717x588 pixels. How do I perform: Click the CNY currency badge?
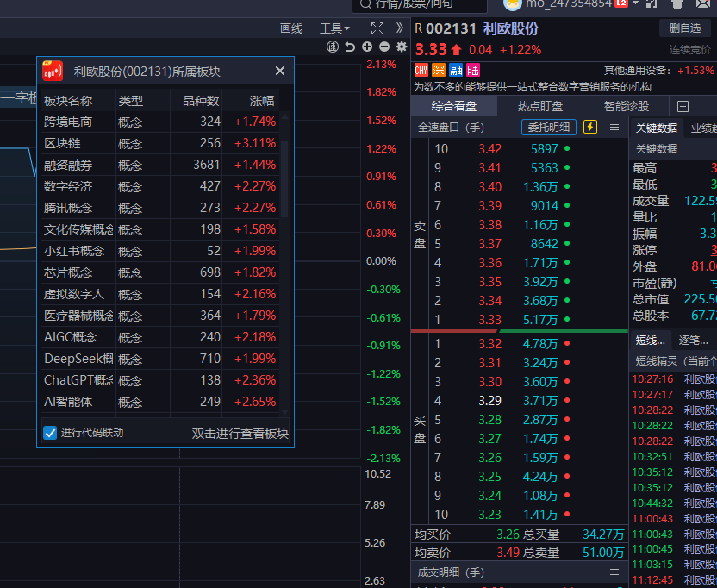[421, 70]
